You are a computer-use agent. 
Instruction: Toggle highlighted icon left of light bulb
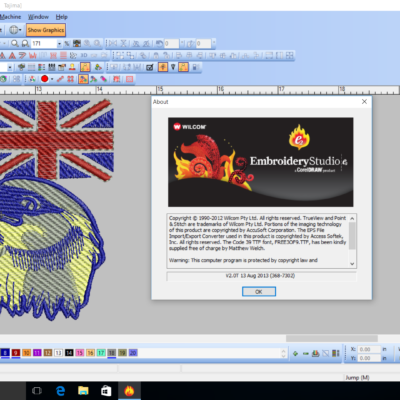click(163, 67)
